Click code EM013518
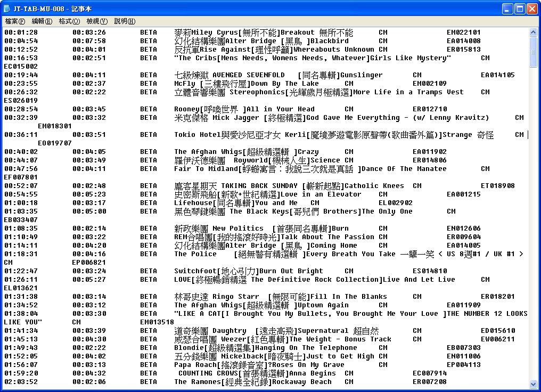541x392 pixels. tap(157, 322)
